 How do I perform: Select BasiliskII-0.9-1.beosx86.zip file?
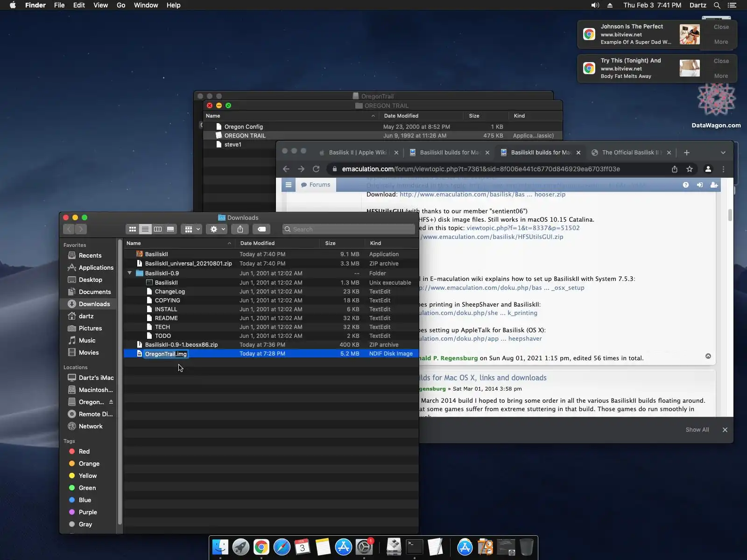coord(271,344)
